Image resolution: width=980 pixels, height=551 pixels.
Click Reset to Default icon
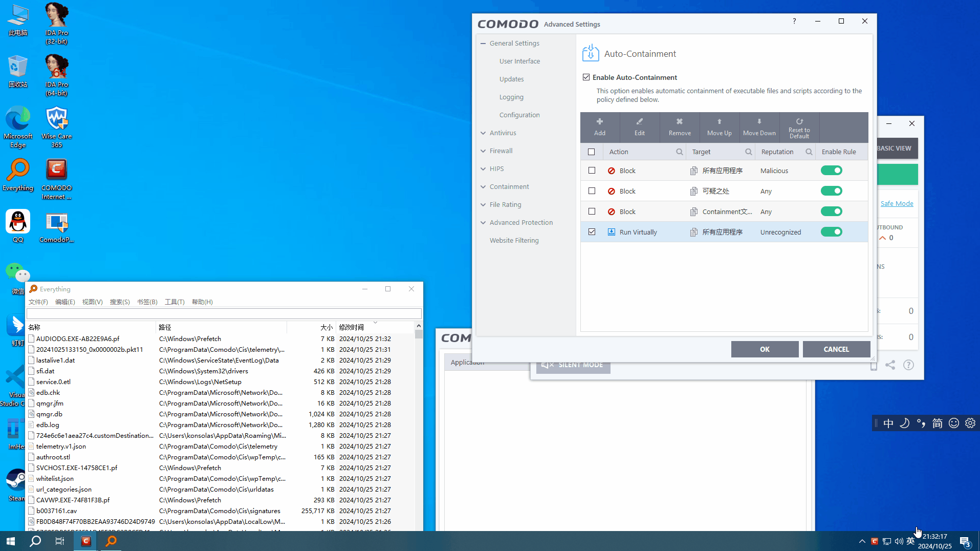click(x=799, y=122)
